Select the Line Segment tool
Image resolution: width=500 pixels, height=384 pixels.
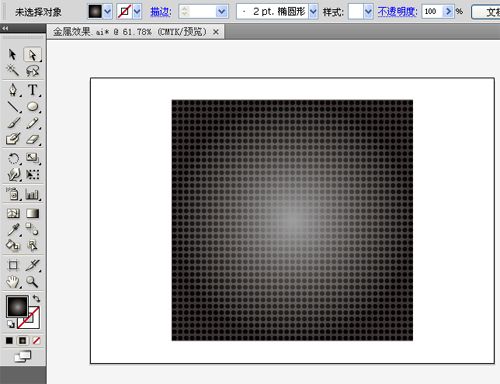point(13,107)
